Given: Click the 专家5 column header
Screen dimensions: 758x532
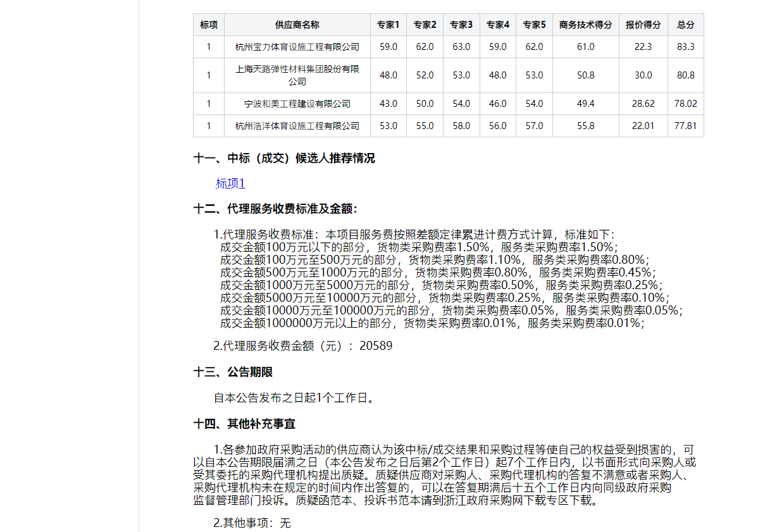Looking at the screenshot, I should coord(534,25).
